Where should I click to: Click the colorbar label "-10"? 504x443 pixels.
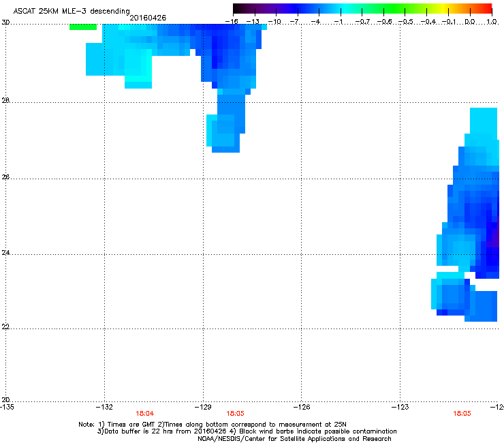pos(274,22)
